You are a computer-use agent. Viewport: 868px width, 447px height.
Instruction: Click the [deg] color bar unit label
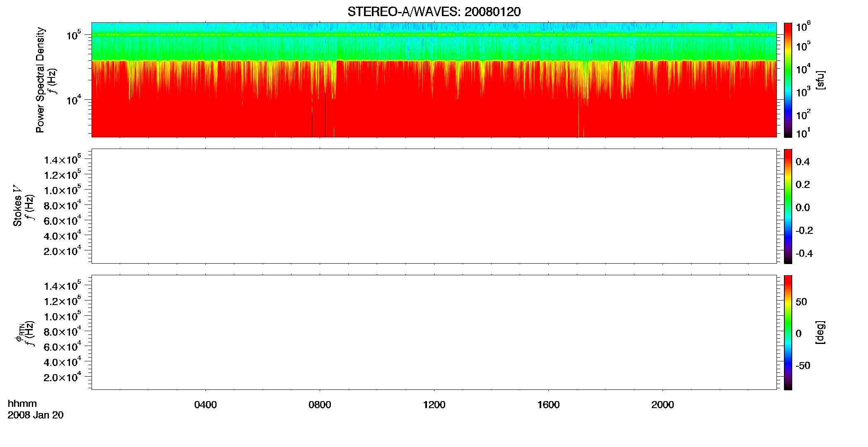tap(820, 332)
